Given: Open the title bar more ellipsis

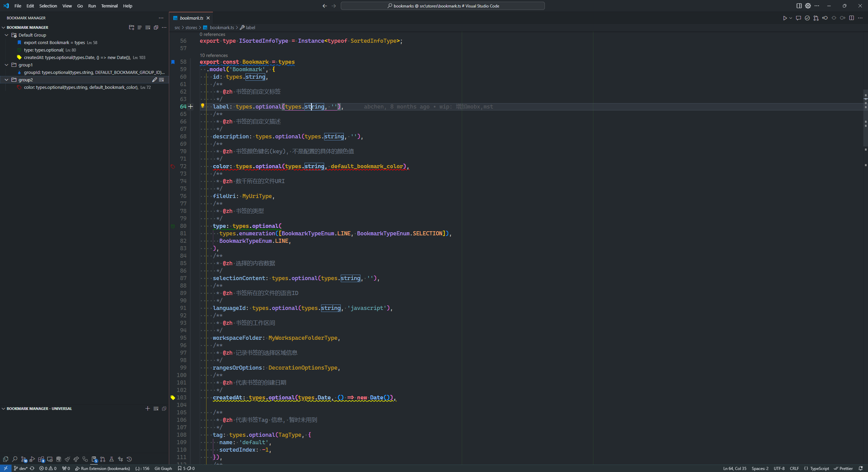Looking at the screenshot, I should coord(817,6).
